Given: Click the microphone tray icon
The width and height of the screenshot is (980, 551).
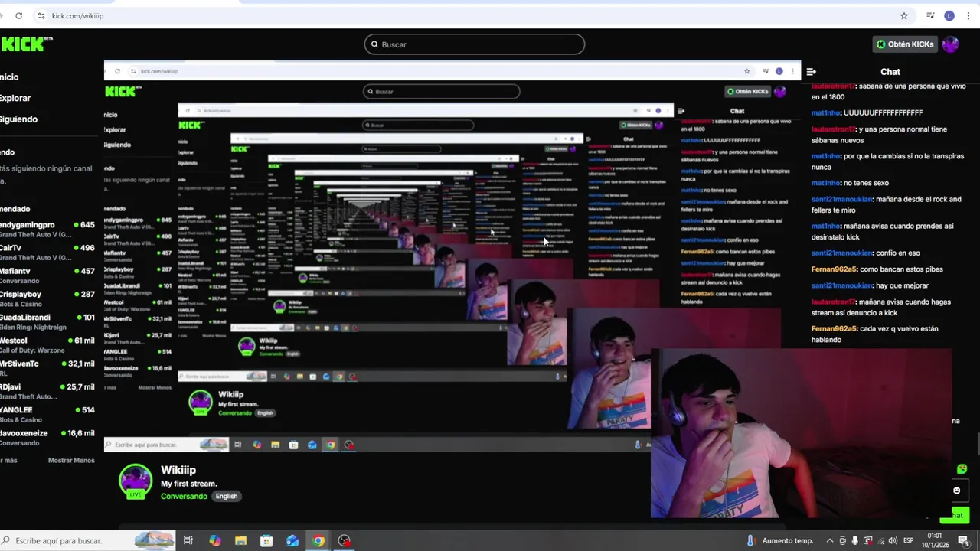Looking at the screenshot, I should coord(854,541).
